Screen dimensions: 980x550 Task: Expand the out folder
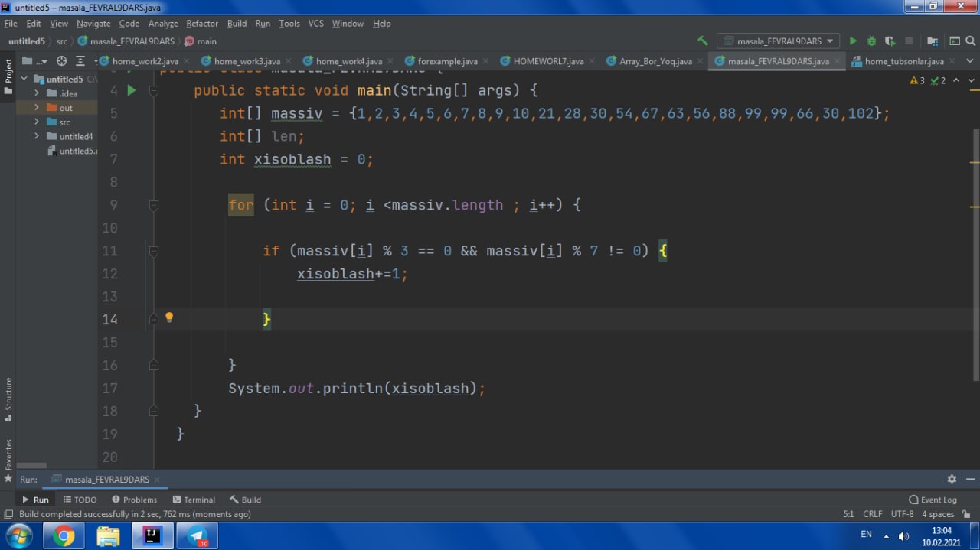36,108
